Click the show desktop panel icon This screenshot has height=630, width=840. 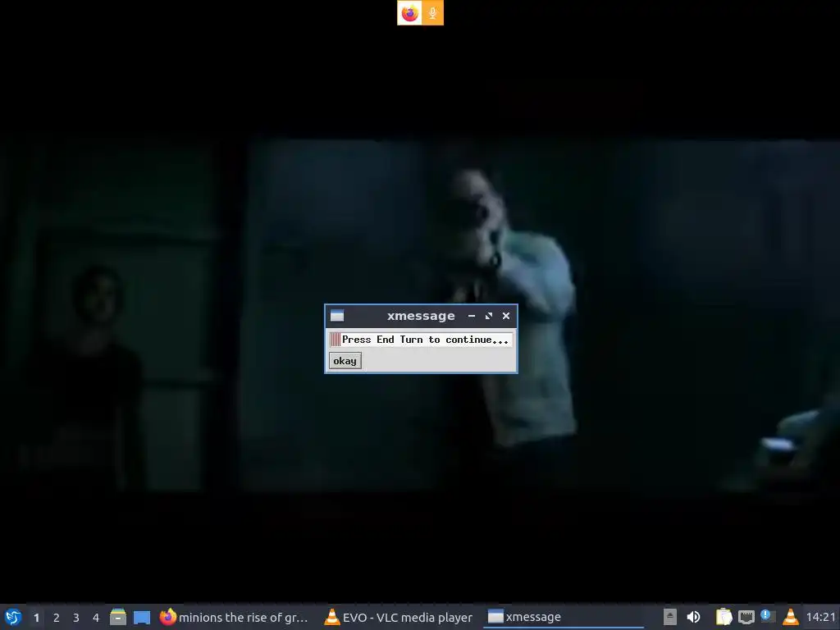pos(141,617)
